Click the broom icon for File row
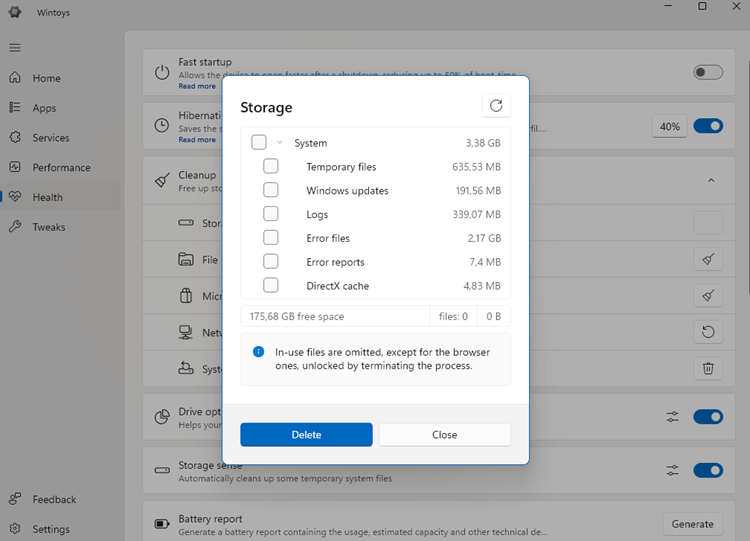750x541 pixels. [x=708, y=259]
